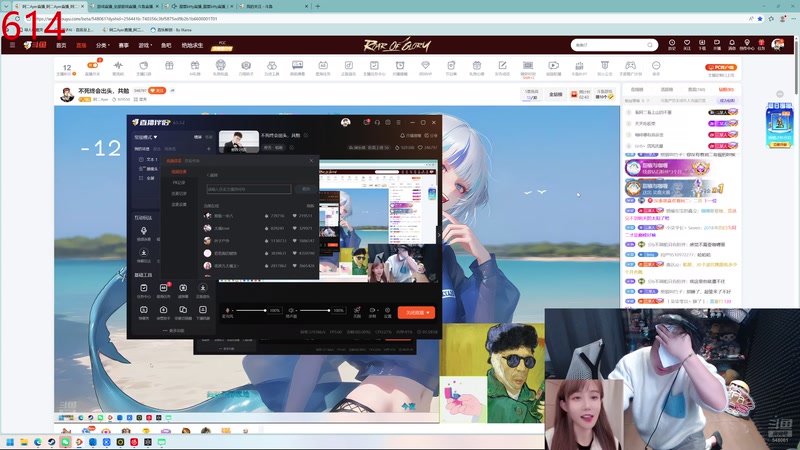Switch to the 贡献 tab in chat panel

point(696,89)
